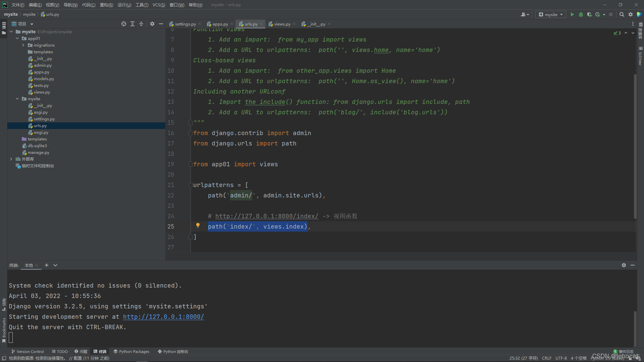The height and width of the screenshot is (362, 644).
Task: Expand the templates folder in app01
Action: [43, 52]
